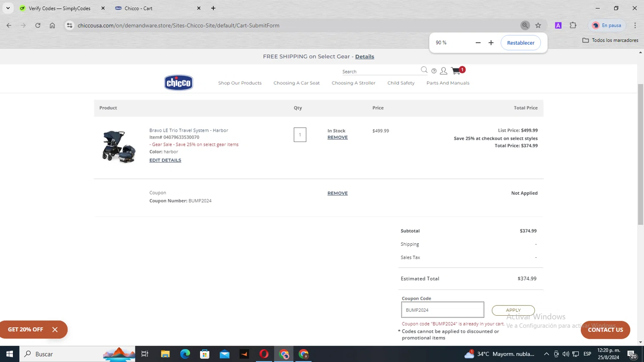Click the volume speaker tray icon
The image size is (644, 362).
566,354
